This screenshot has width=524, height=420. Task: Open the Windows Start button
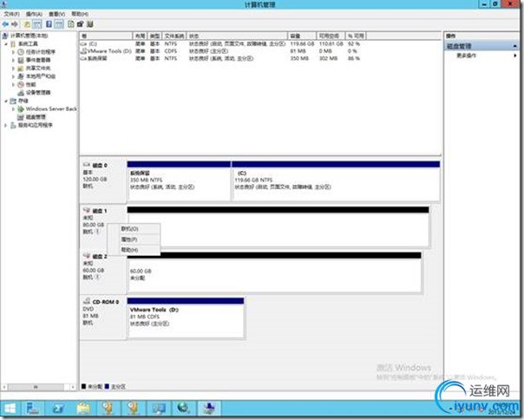[10, 409]
